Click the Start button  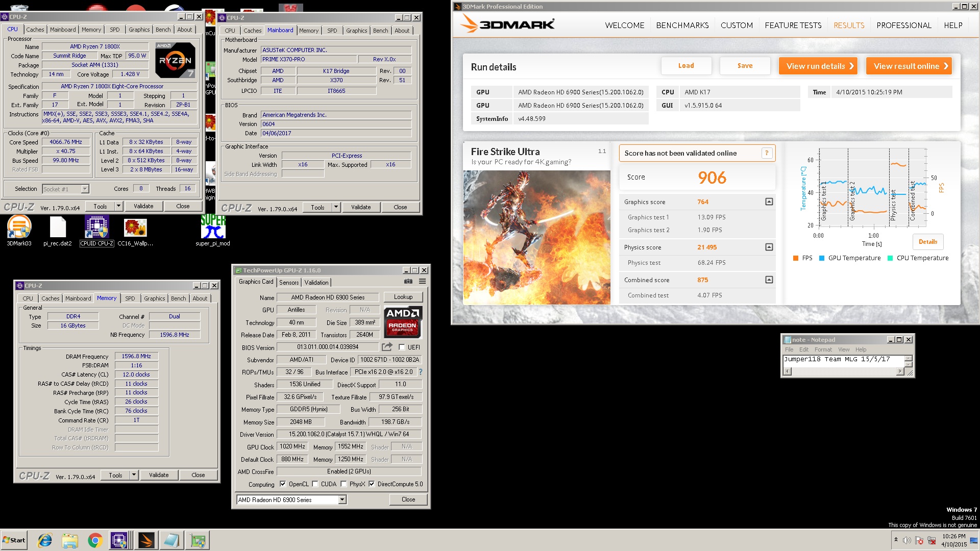click(14, 540)
